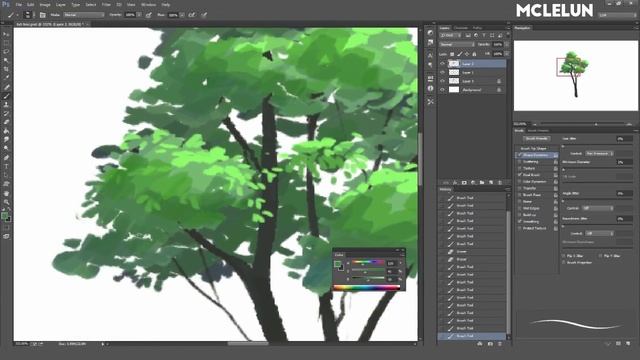640x360 pixels.
Task: Open Control dropdown under Angle Jitter
Action: (x=598, y=208)
